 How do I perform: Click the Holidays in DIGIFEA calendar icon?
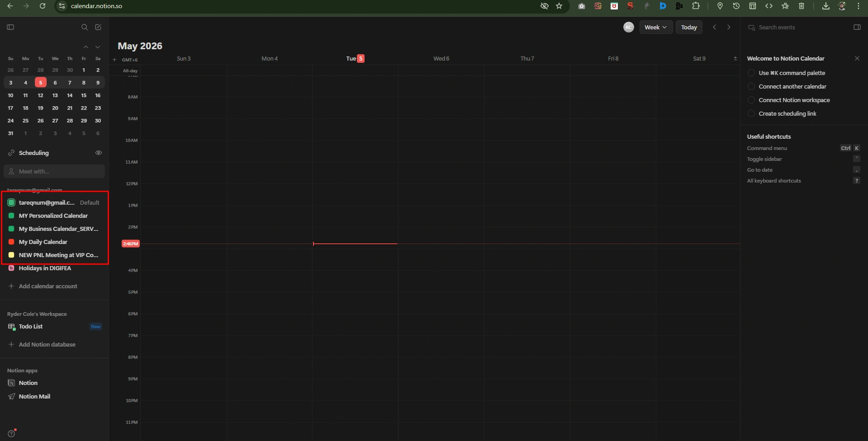[x=11, y=268]
